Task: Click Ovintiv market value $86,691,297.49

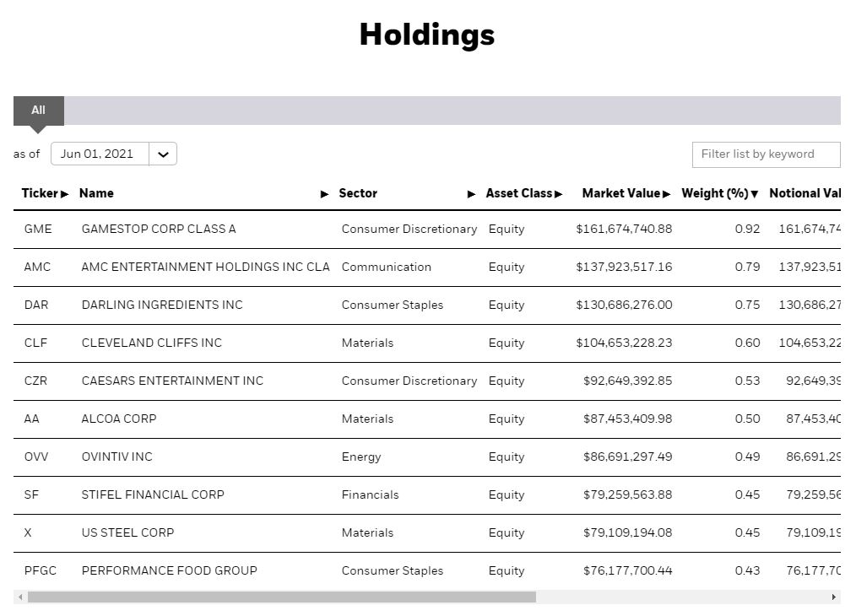Action: (628, 457)
